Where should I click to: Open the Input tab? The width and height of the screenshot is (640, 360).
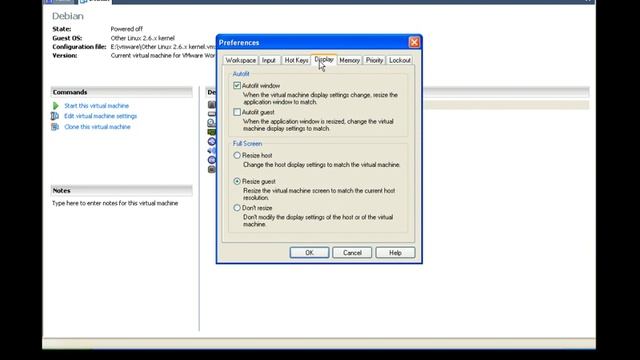point(269,60)
